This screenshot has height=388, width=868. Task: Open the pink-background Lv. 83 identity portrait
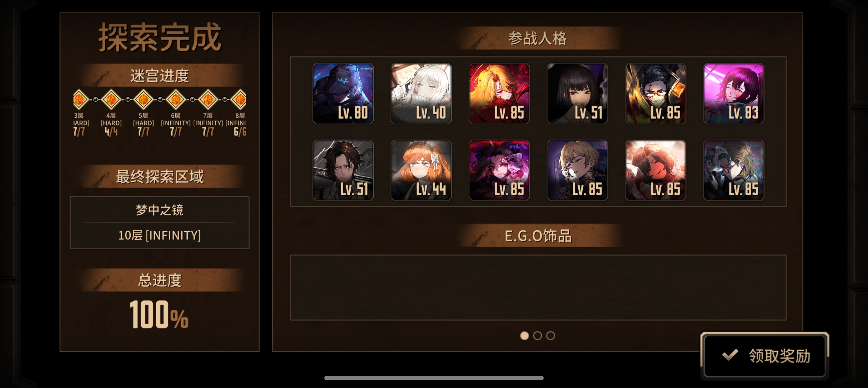coord(734,94)
